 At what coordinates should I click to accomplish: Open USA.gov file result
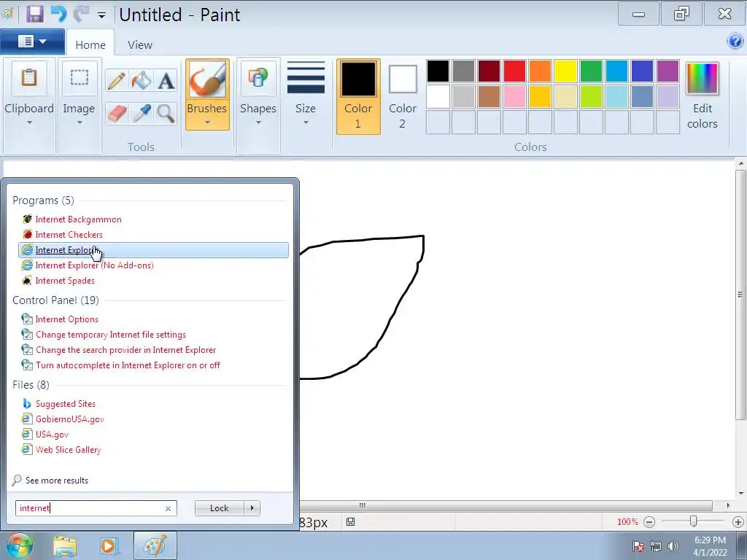52,435
